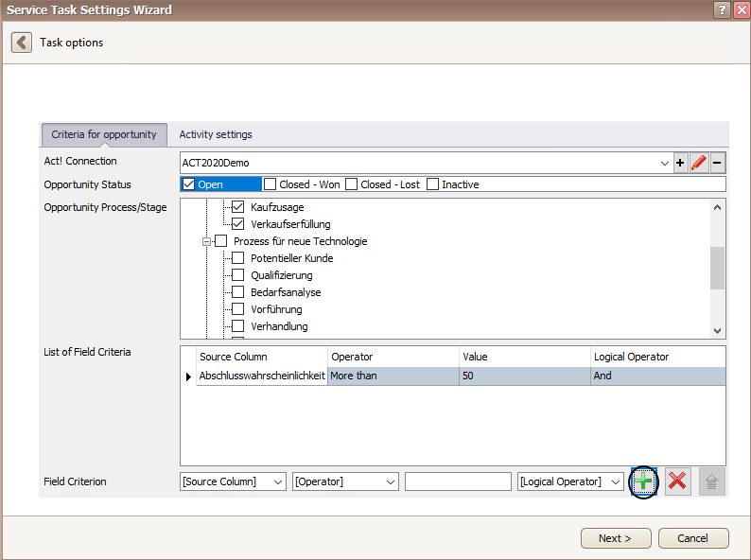Select the And logical operator cell
This screenshot has width=751, height=560.
pyautogui.click(x=658, y=376)
